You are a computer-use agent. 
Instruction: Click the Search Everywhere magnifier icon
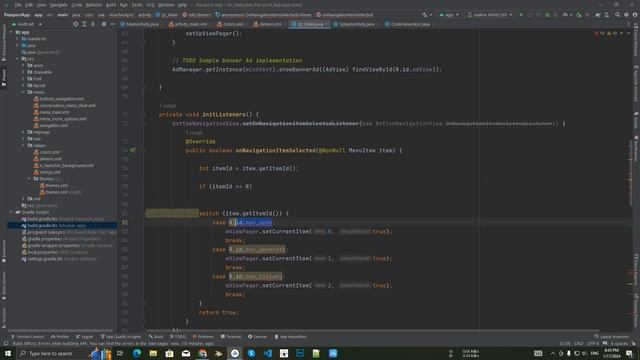pos(617,15)
